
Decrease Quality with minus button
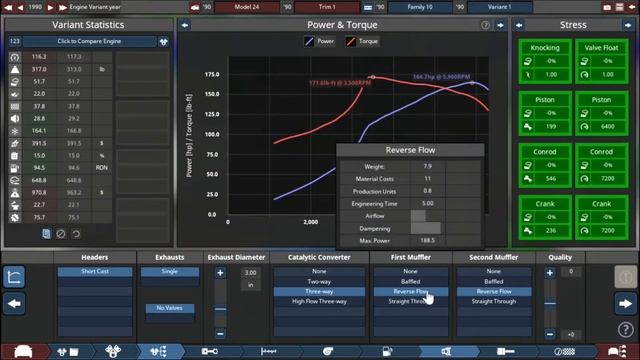click(x=550, y=334)
